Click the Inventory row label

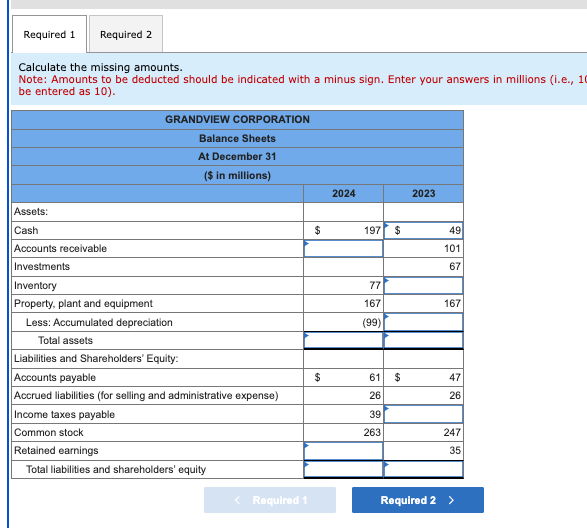click(x=35, y=285)
